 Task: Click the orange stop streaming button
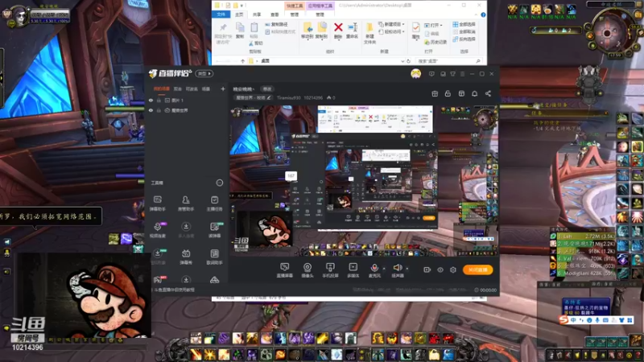click(477, 269)
